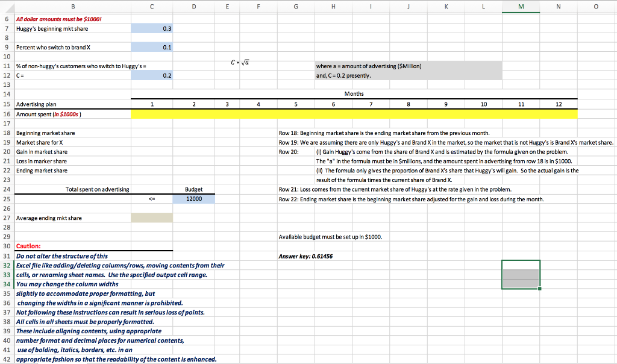Click the select-all corner of the grid
The width and height of the screenshot is (617, 364).
pos(7,7)
